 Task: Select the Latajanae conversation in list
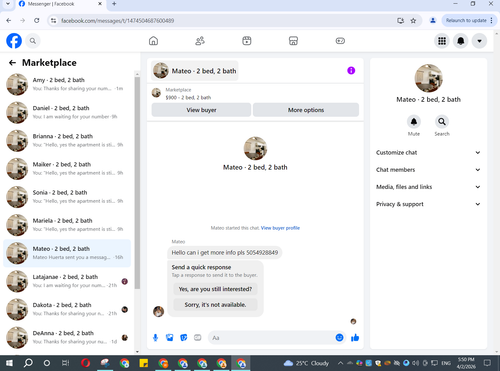pos(67,281)
